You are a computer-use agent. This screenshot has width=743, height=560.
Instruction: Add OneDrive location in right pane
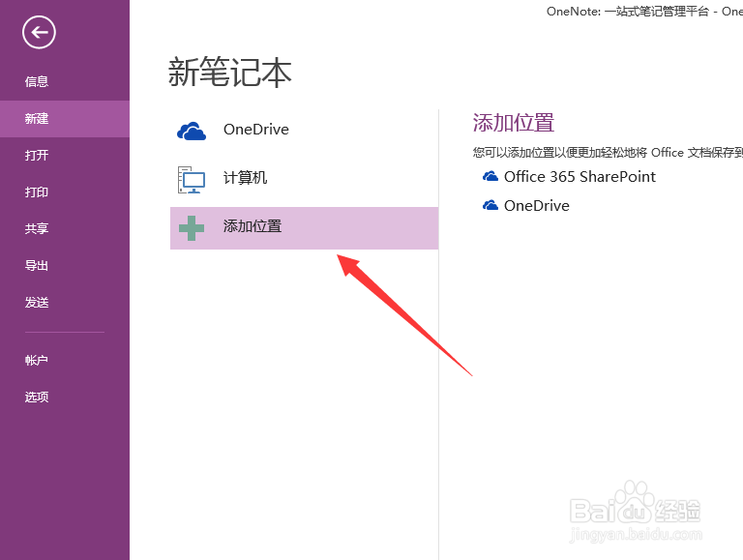[x=536, y=206]
